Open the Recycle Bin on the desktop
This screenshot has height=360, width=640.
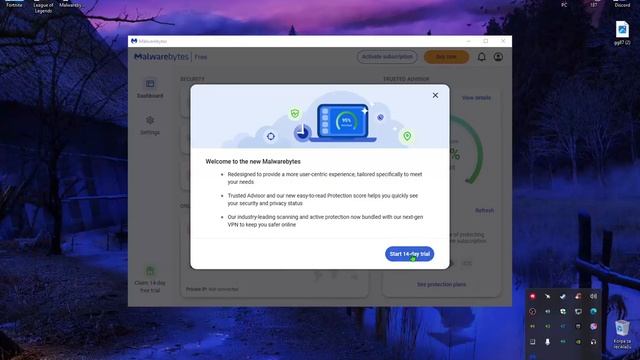[622, 335]
